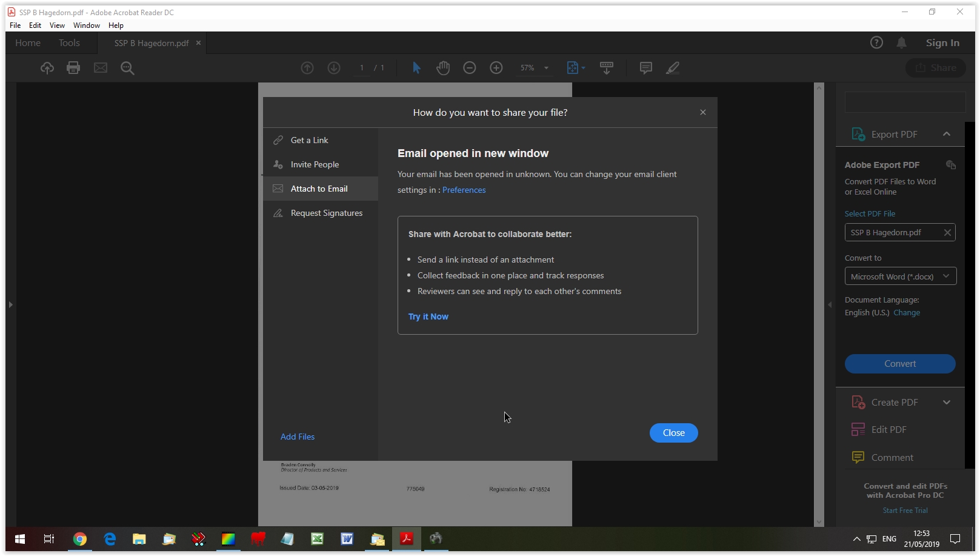The width and height of the screenshot is (980, 556).
Task: Collapse the Export PDF section
Action: click(x=947, y=134)
